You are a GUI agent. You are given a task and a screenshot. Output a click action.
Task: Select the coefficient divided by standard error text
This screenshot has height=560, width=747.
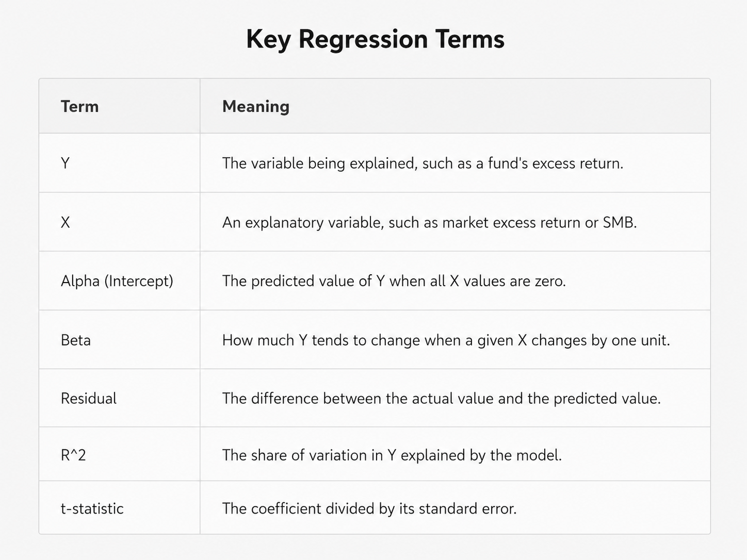pos(369,509)
